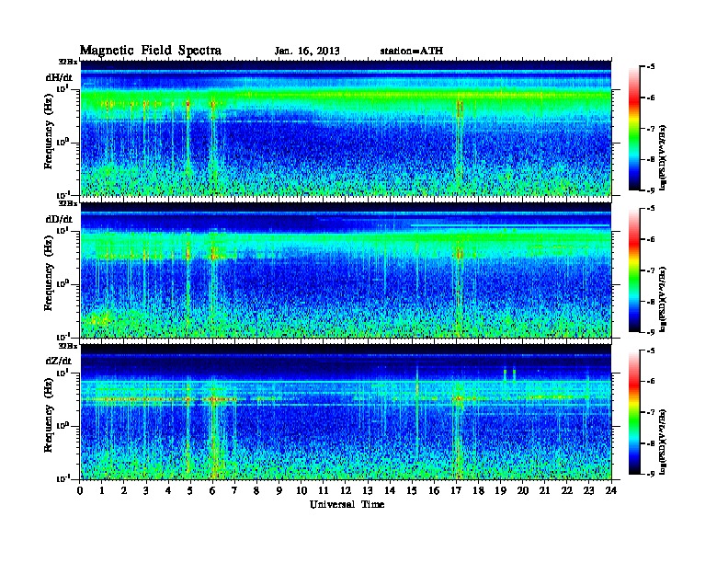Image resolution: width=728 pixels, height=563 pixels.
Task: Click hour 8 on the Universal Time axis
Action: point(256,491)
